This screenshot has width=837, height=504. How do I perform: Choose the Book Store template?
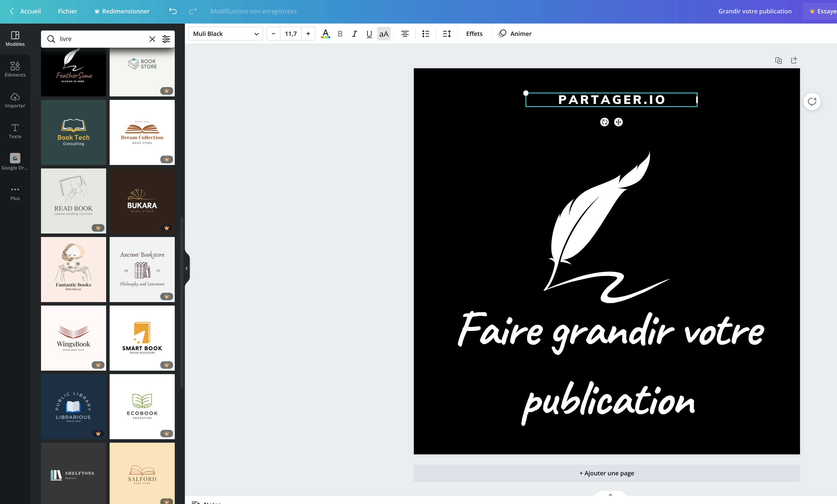pyautogui.click(x=142, y=72)
